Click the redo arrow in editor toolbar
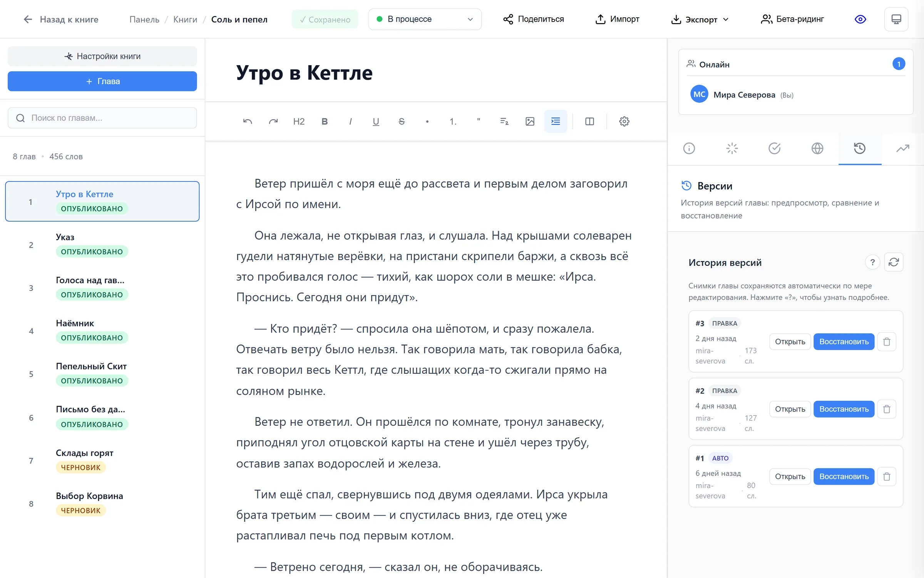The width and height of the screenshot is (924, 578). click(x=273, y=121)
